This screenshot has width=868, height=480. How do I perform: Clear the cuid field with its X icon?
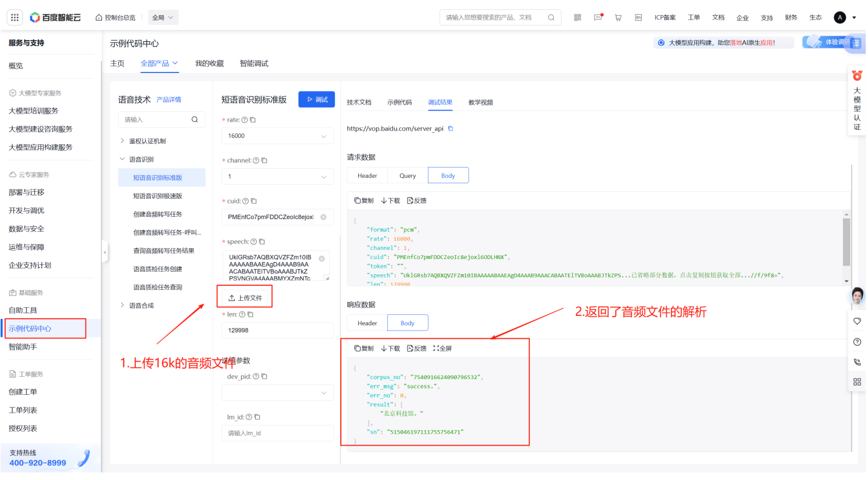[x=324, y=217]
